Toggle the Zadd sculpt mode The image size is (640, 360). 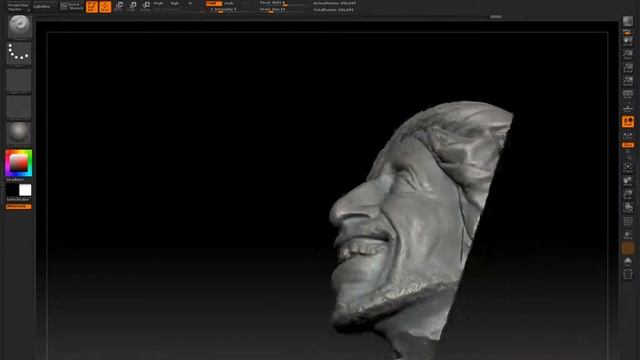coord(213,3)
